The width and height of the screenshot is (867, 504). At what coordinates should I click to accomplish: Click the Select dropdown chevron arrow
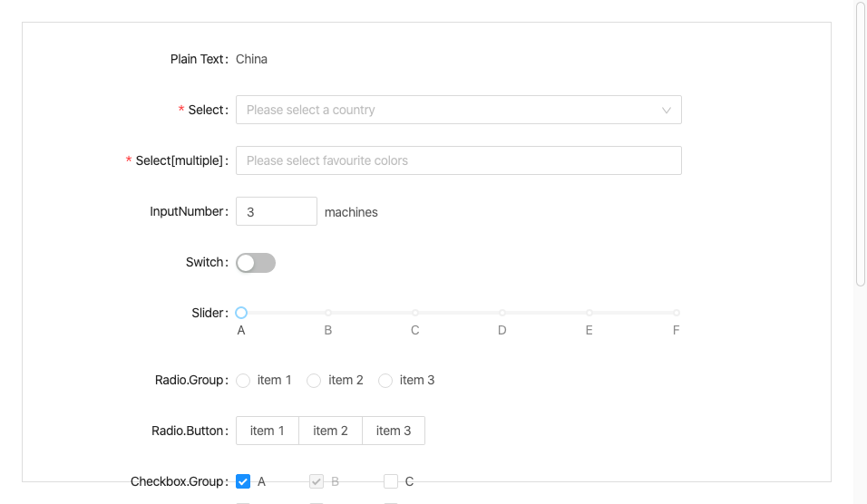[x=667, y=110]
